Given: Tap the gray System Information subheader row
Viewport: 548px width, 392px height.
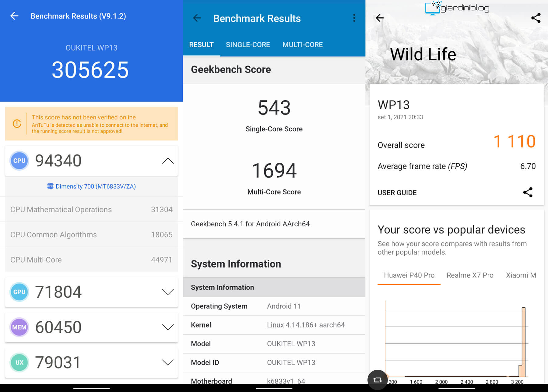Looking at the screenshot, I should [274, 287].
